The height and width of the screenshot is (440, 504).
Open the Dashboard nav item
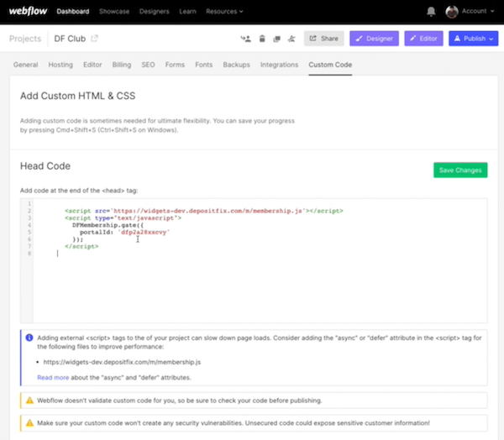(x=73, y=12)
